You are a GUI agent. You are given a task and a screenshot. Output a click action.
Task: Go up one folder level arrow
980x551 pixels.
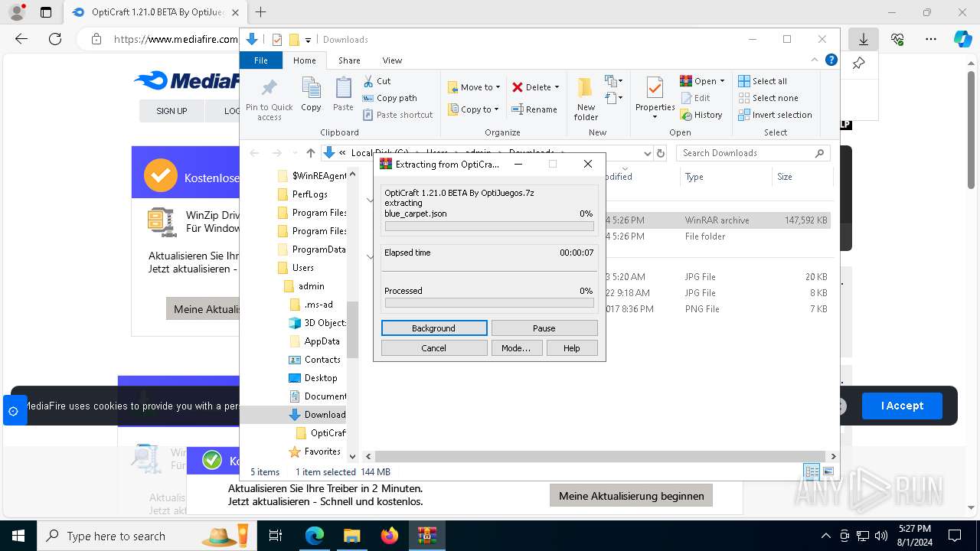click(310, 153)
